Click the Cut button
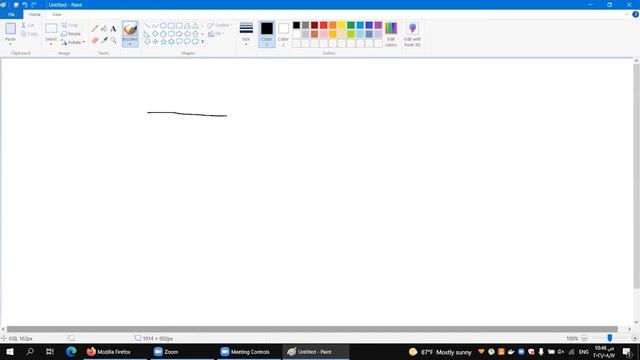This screenshot has height=360, width=640. (x=28, y=25)
